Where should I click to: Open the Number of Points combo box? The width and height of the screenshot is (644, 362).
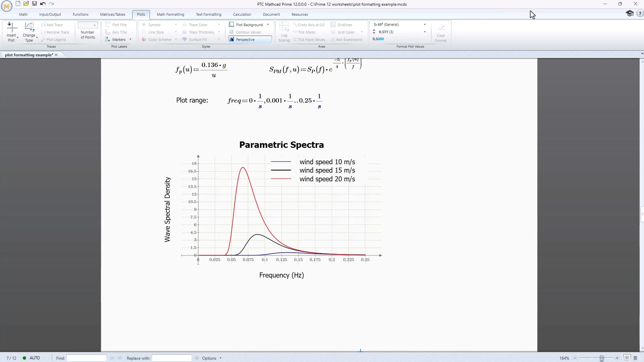[88, 25]
